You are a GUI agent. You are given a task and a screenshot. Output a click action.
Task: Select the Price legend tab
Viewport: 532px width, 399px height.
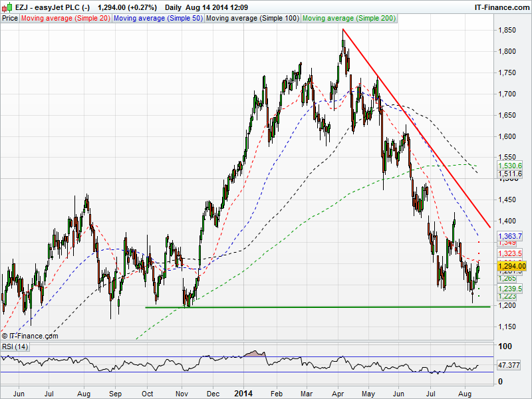point(10,19)
